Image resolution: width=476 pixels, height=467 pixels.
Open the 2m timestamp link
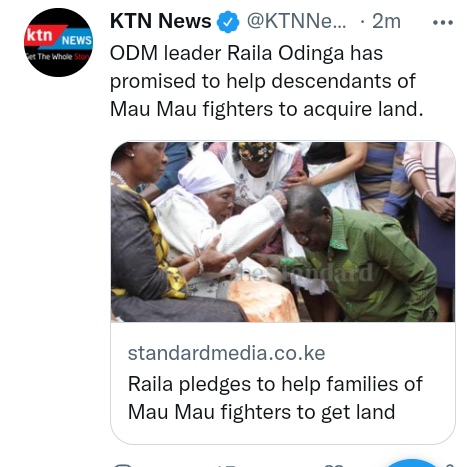[x=386, y=21]
